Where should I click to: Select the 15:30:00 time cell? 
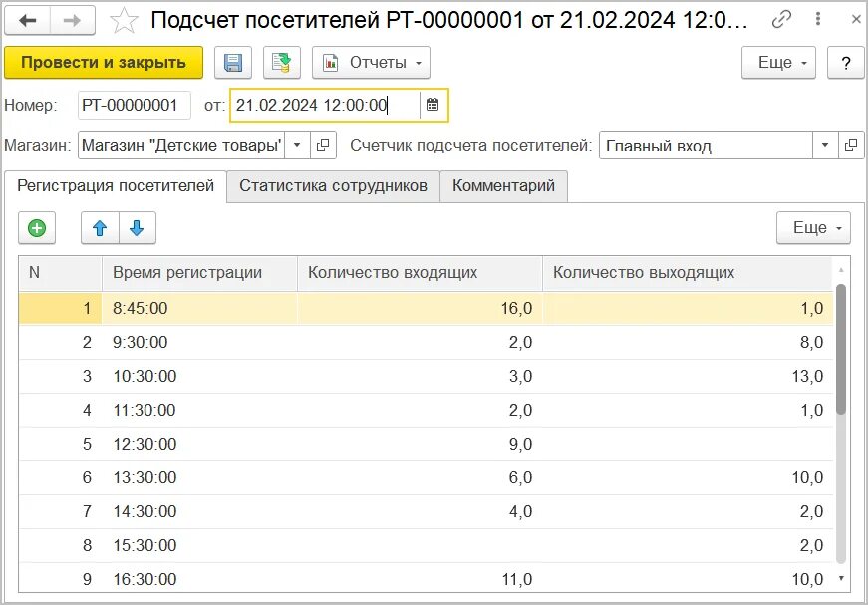[200, 545]
